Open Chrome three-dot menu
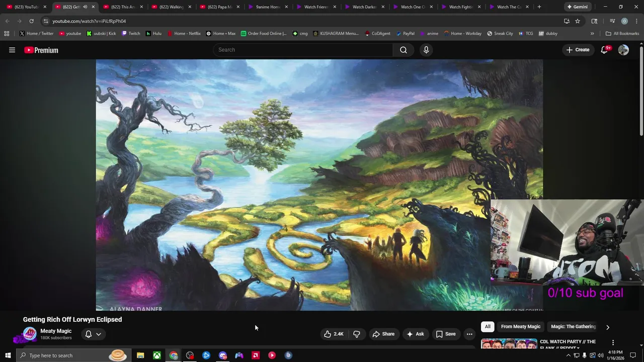Image resolution: width=644 pixels, height=362 pixels. (x=636, y=21)
